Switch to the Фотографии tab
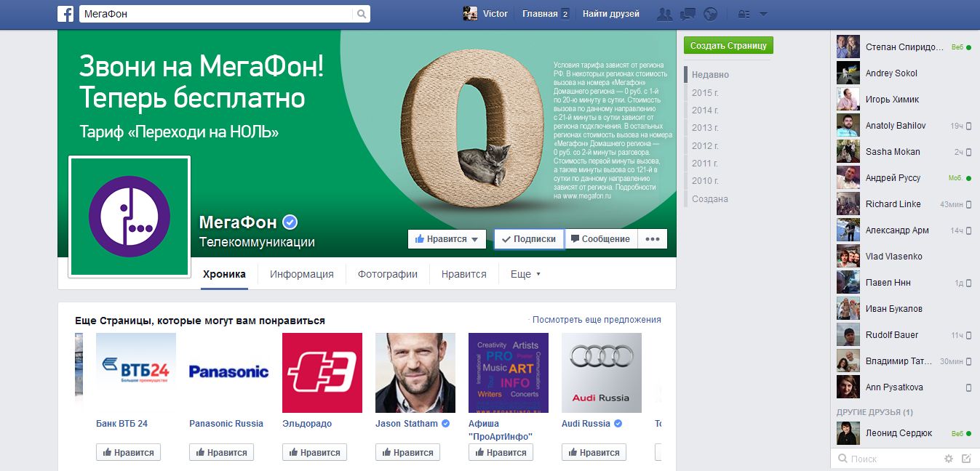This screenshot has height=471, width=980. point(388,274)
